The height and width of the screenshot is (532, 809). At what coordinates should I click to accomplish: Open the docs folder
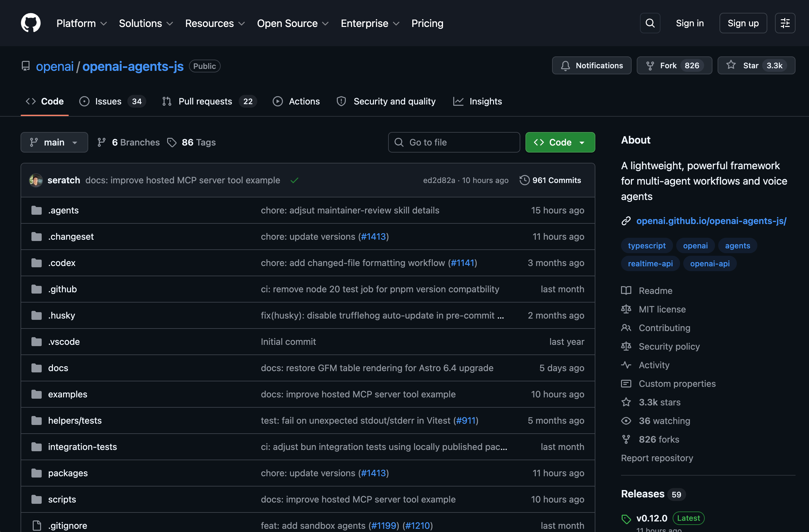pos(58,368)
